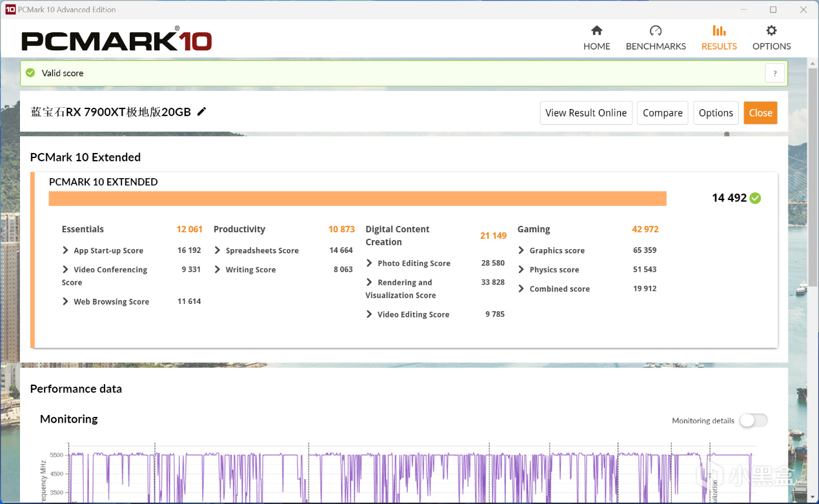This screenshot has width=819, height=504.
Task: Open the OPTIONS tab
Action: click(771, 38)
